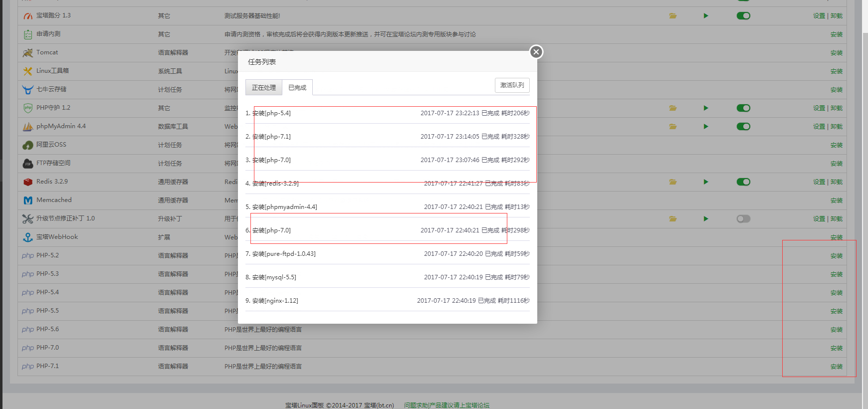
Task: Enable the 升级节点修正补丁 1.0 switch
Action: (743, 219)
